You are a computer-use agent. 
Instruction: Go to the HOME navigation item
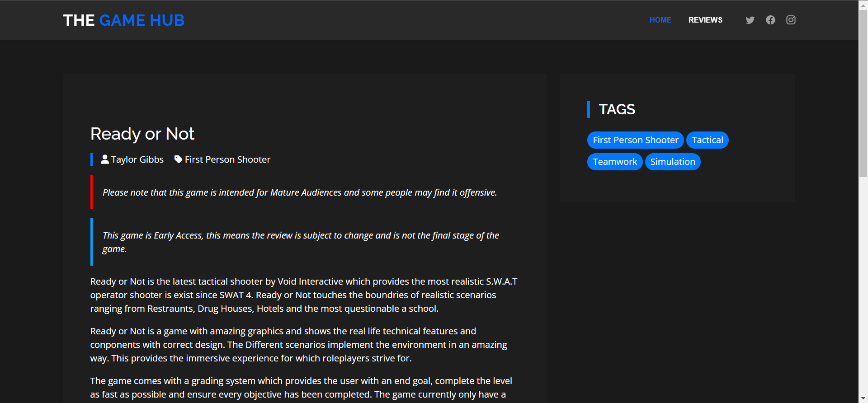tap(660, 20)
